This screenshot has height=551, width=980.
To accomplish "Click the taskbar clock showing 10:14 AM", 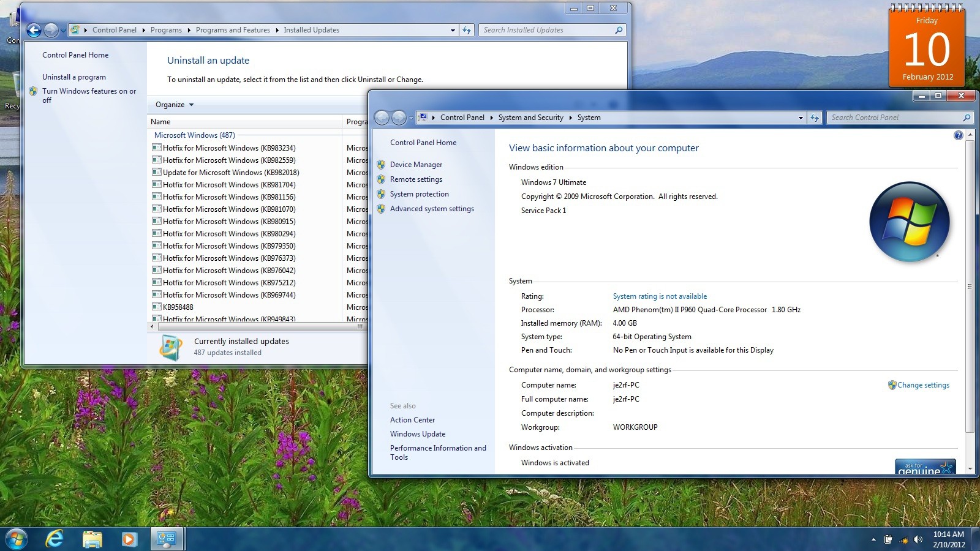I will [x=949, y=539].
